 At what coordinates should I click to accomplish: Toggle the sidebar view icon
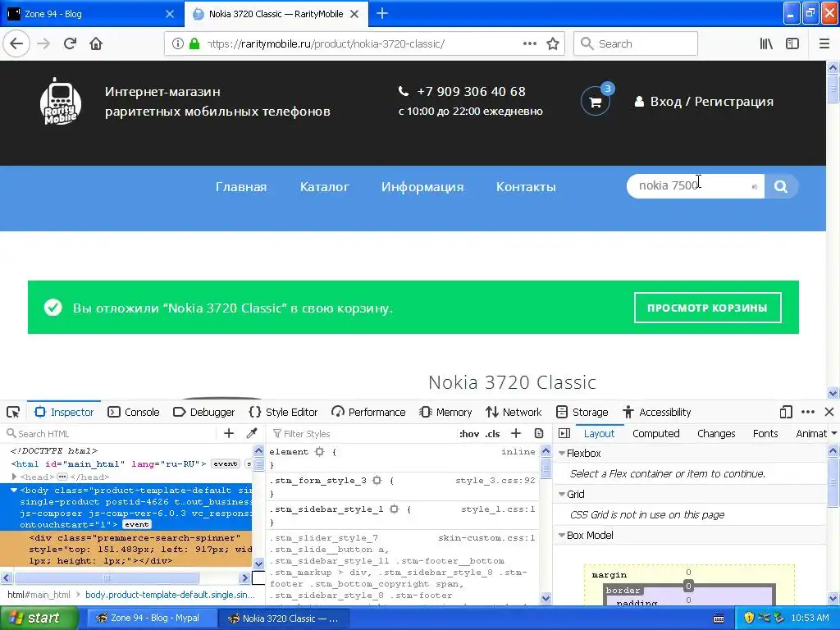coord(792,44)
